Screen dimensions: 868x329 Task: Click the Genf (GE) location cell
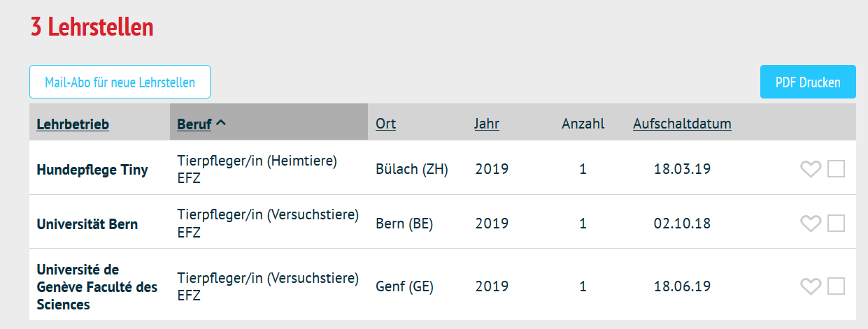click(404, 286)
